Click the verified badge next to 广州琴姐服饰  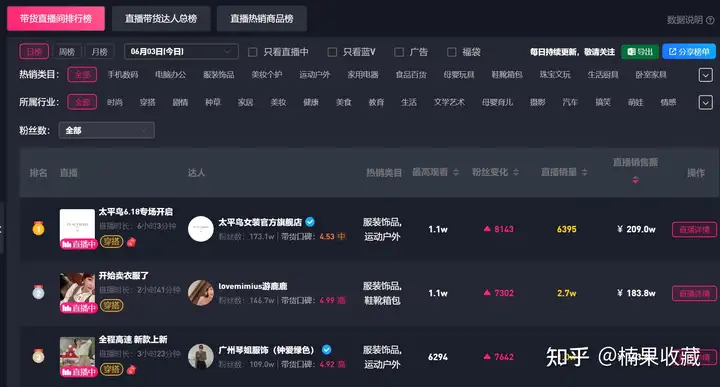tap(326, 350)
